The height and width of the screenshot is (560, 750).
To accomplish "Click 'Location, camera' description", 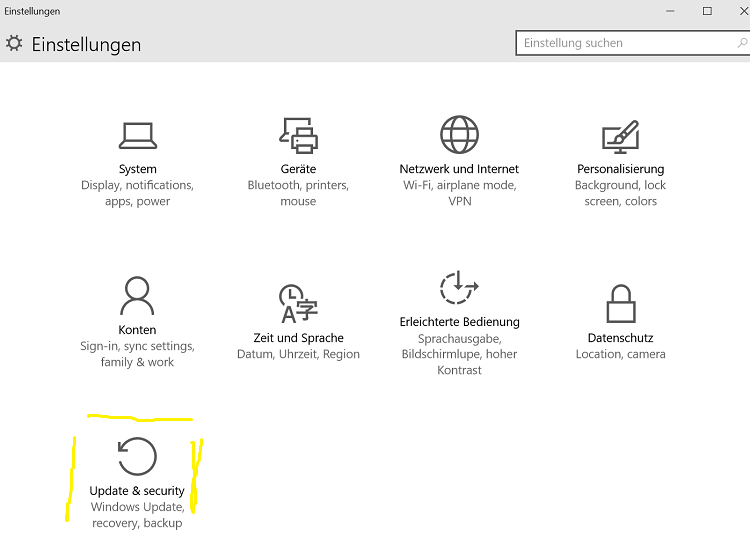I will coord(620,354).
